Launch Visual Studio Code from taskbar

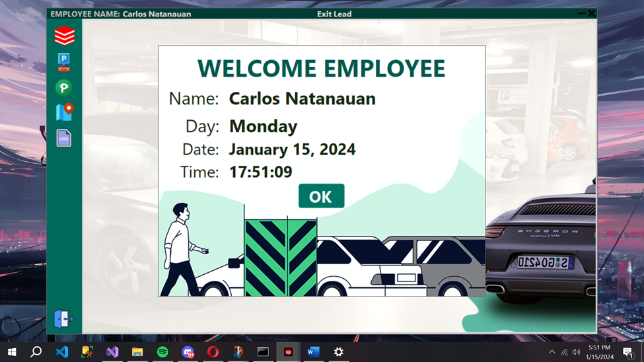pos(61,351)
